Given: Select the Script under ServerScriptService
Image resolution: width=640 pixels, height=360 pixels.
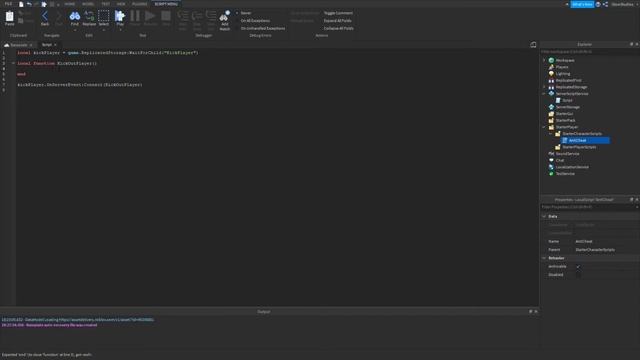Looking at the screenshot, I should click(567, 100).
